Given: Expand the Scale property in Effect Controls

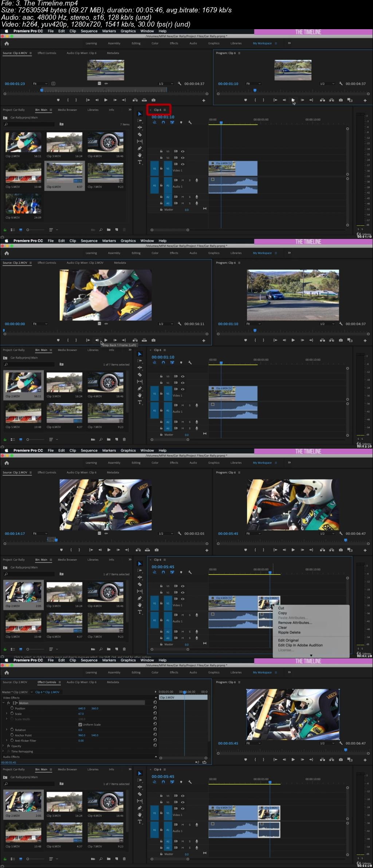Looking at the screenshot, I should (7, 713).
